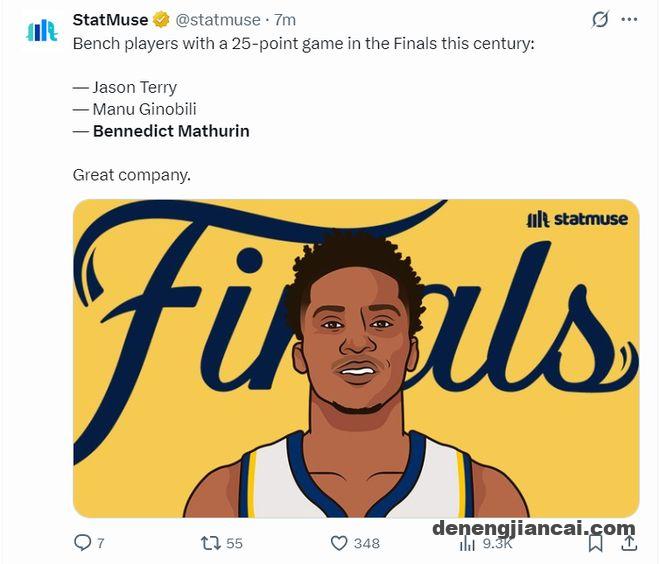Click the 9.3K views count
Image resolution: width=660 pixels, height=564 pixels.
[x=497, y=545]
